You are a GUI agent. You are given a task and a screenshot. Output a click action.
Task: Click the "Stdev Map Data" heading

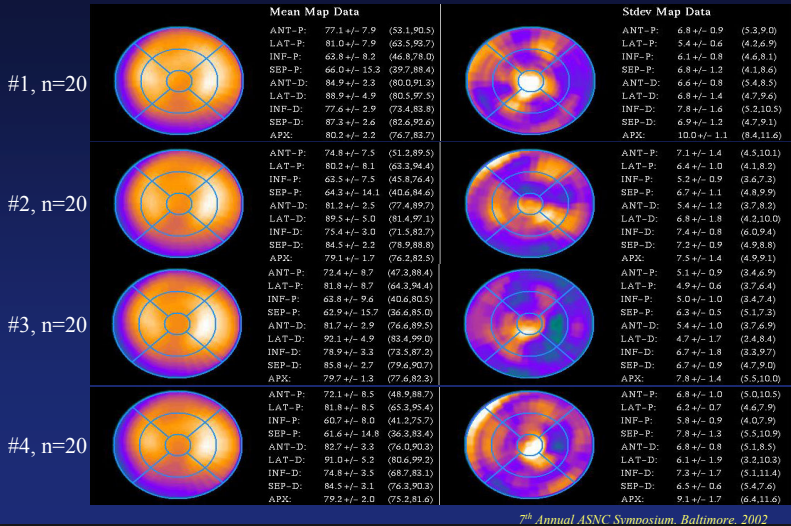pos(670,12)
